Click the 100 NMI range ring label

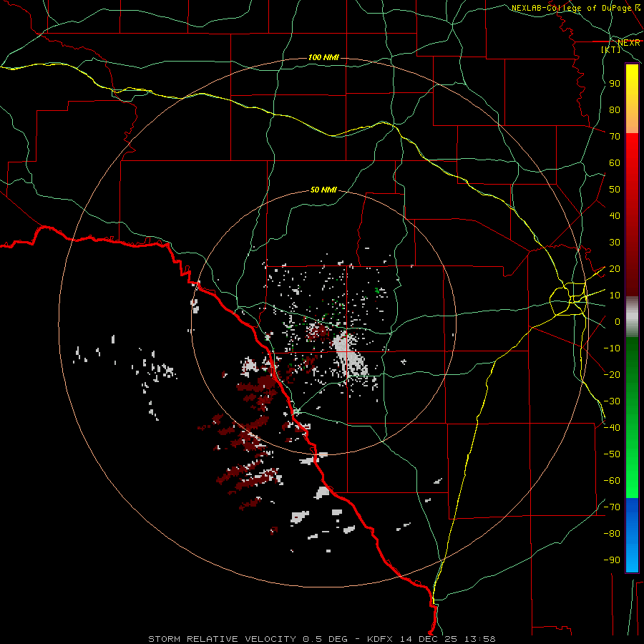323,57
